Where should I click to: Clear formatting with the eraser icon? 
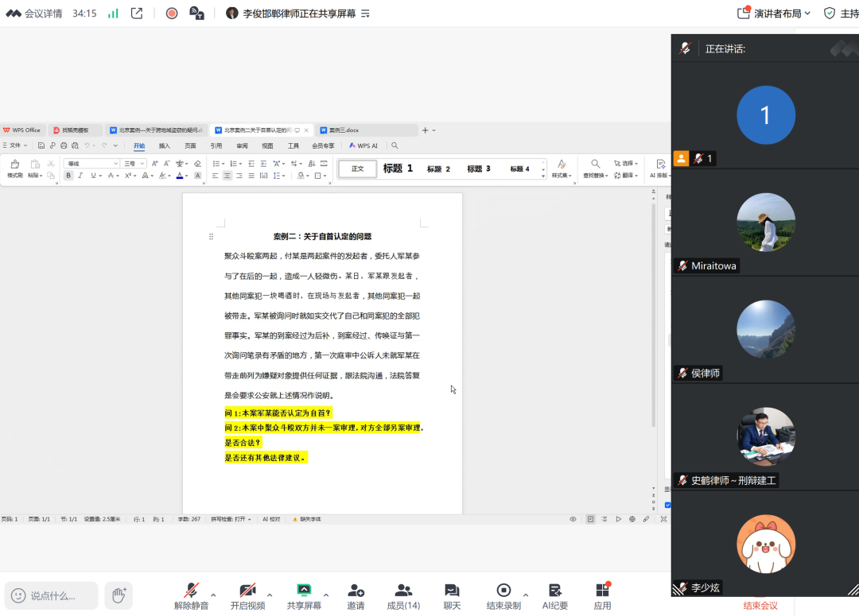pos(198,164)
